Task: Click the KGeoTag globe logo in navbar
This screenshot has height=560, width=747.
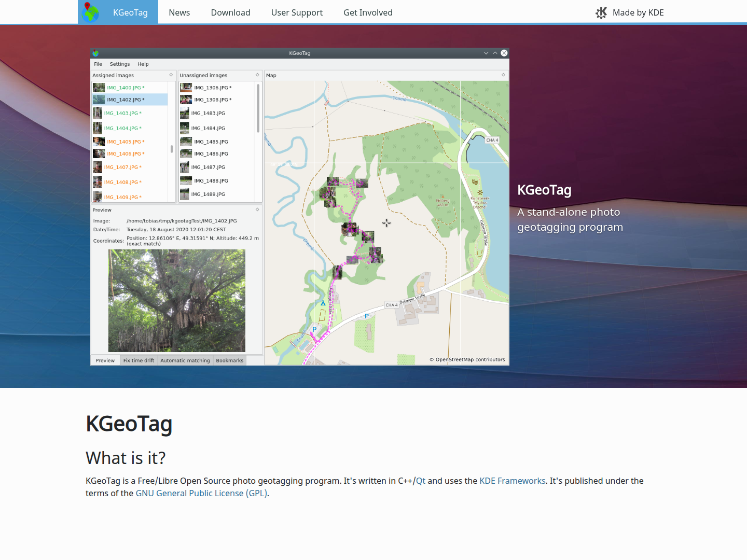Action: [x=90, y=12]
